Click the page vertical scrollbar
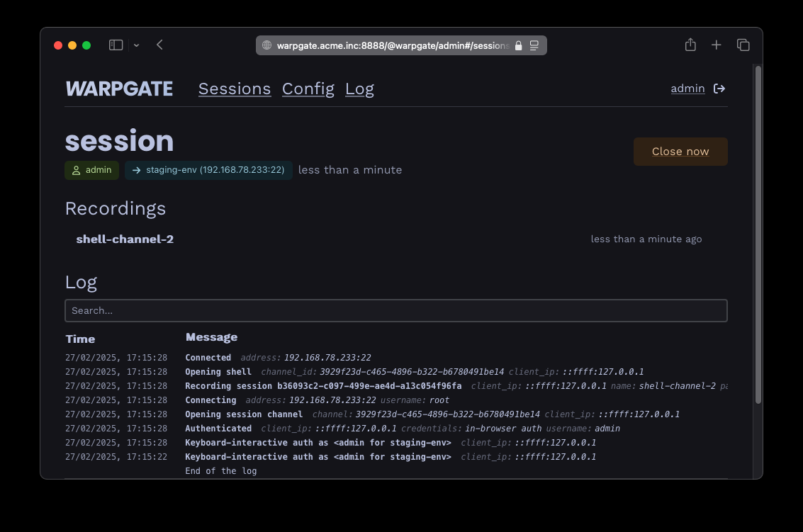 click(x=758, y=234)
